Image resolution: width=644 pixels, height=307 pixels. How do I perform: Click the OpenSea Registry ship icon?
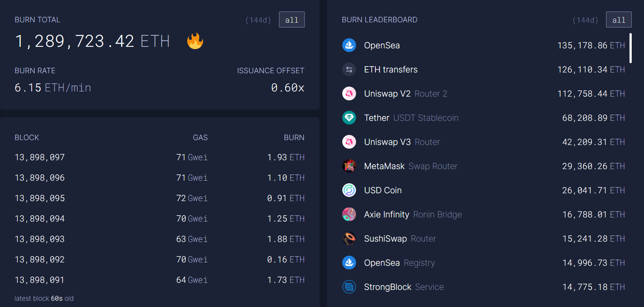(349, 263)
